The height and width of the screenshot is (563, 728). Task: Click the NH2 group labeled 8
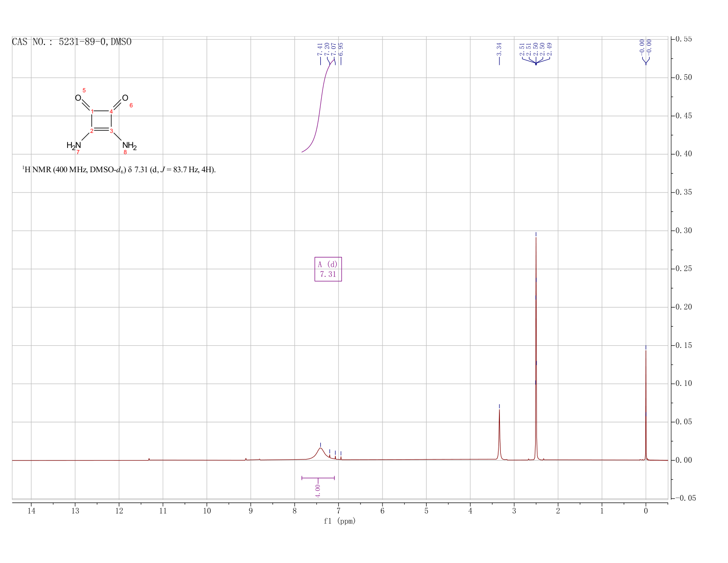pos(129,147)
